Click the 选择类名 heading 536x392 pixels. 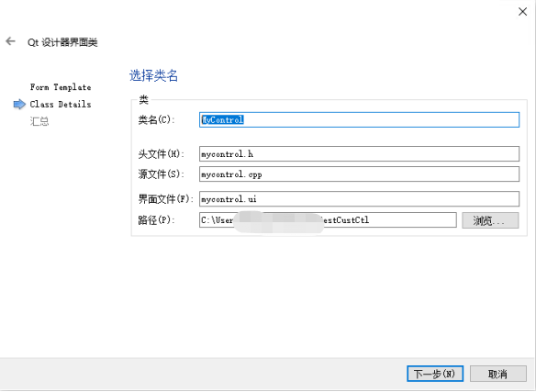[153, 75]
